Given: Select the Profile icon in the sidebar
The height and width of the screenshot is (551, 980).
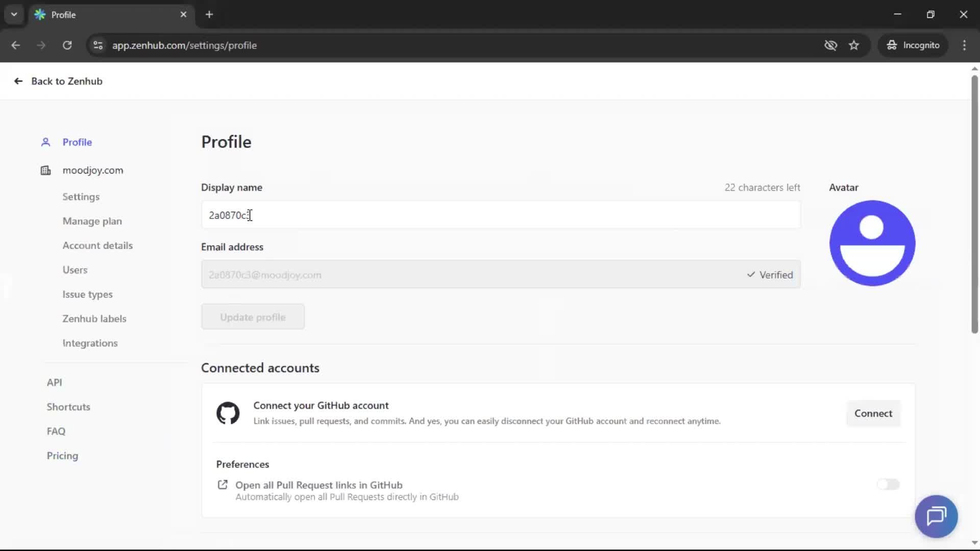Looking at the screenshot, I should [45, 142].
